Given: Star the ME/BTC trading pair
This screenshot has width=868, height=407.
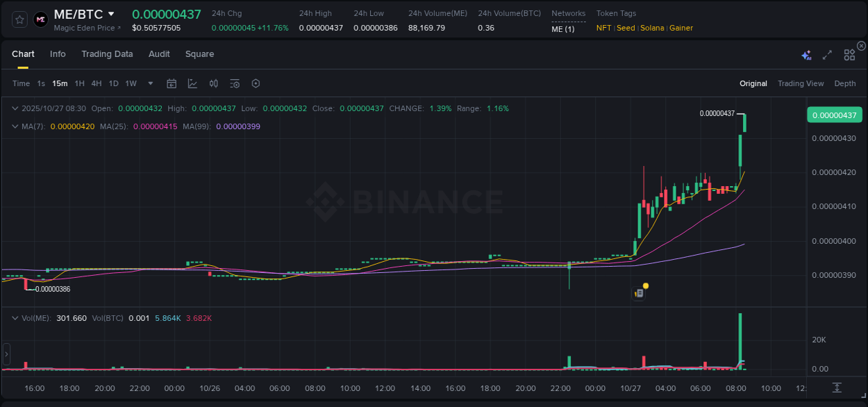Looking at the screenshot, I should click(x=19, y=19).
